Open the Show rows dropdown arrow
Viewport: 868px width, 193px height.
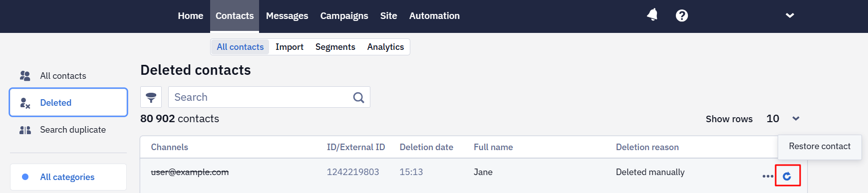coord(796,119)
